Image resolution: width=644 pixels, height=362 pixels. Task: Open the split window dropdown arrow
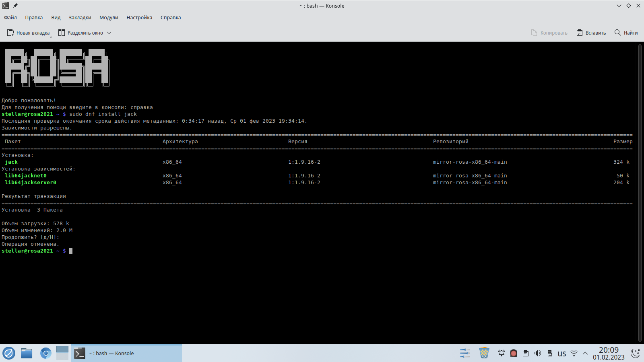click(109, 33)
